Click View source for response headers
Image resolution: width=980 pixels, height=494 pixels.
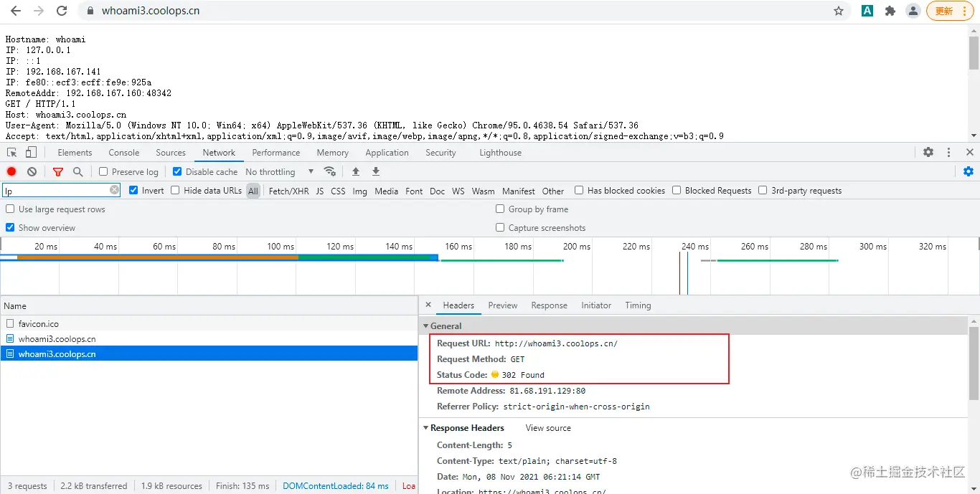[548, 427]
